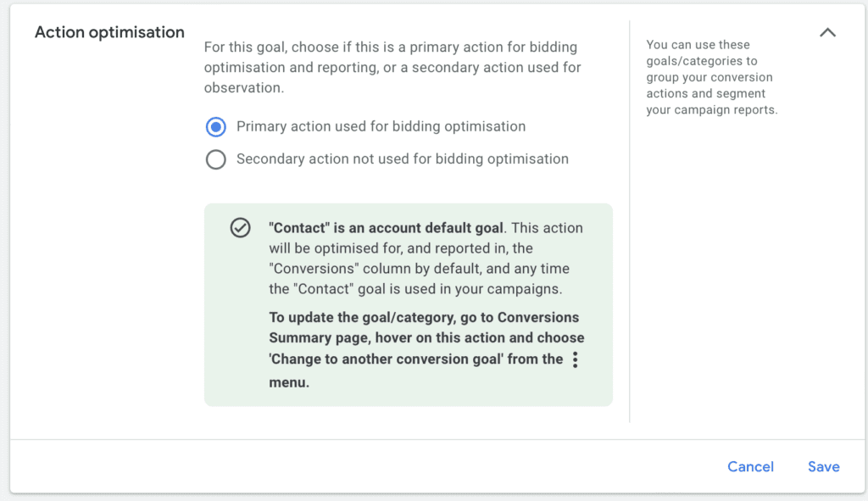This screenshot has height=501, width=868.
Task: Click the Save label in blue
Action: coord(823,466)
